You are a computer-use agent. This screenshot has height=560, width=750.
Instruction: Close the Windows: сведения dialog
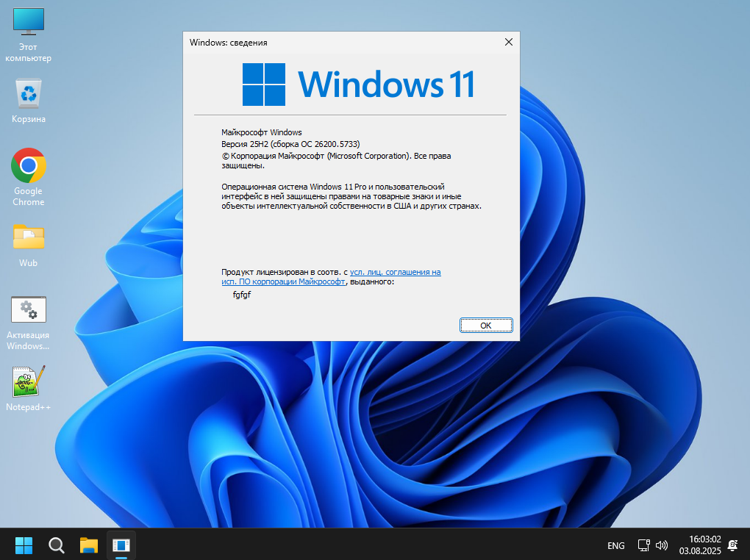508,42
